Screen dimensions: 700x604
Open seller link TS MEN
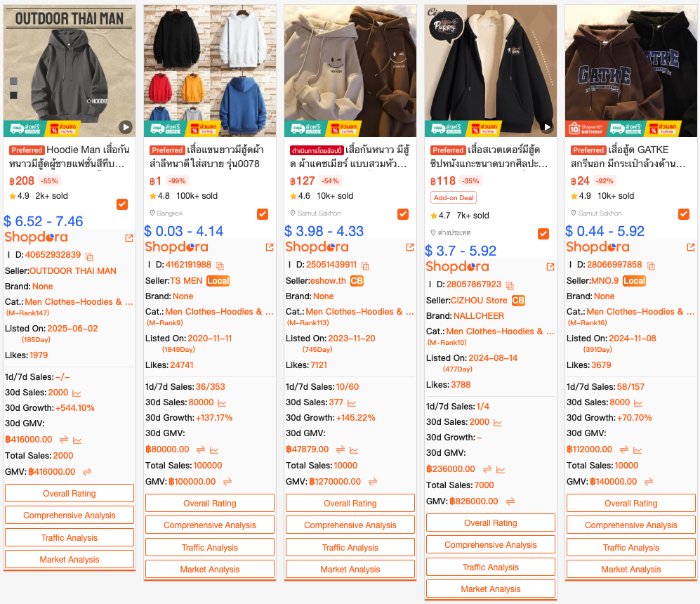[187, 281]
